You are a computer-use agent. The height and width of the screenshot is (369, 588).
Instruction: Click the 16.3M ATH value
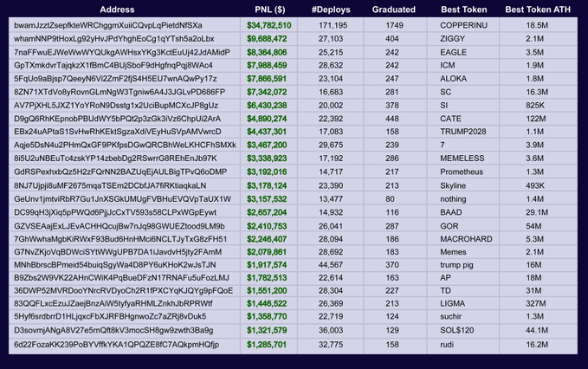[x=537, y=92]
